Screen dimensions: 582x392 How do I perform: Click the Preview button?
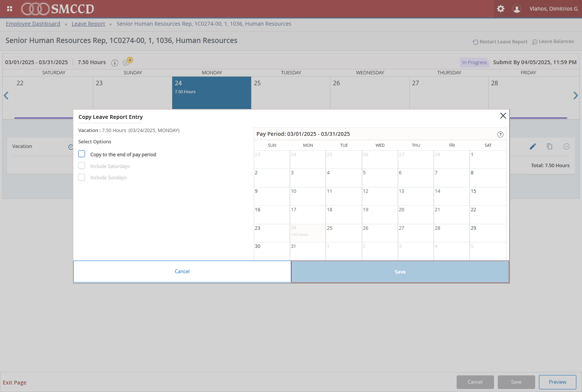557,382
